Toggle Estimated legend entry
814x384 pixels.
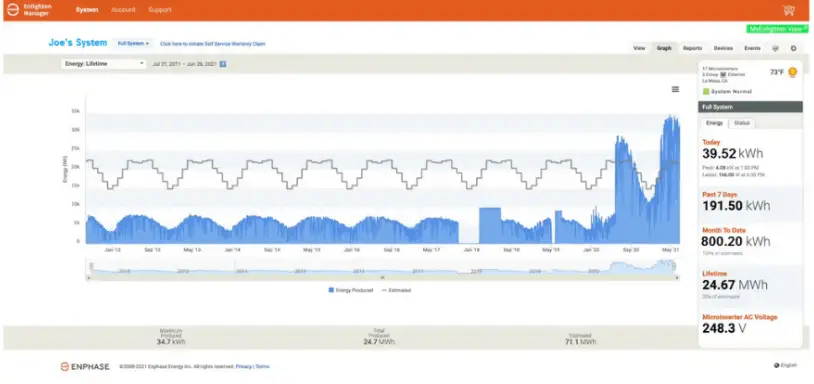[x=396, y=290]
